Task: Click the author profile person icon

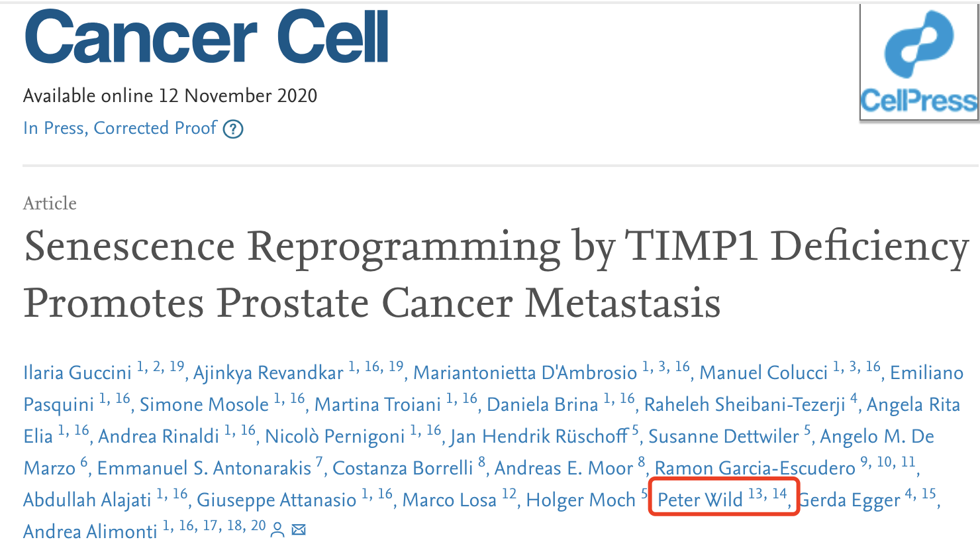Action: (x=278, y=530)
